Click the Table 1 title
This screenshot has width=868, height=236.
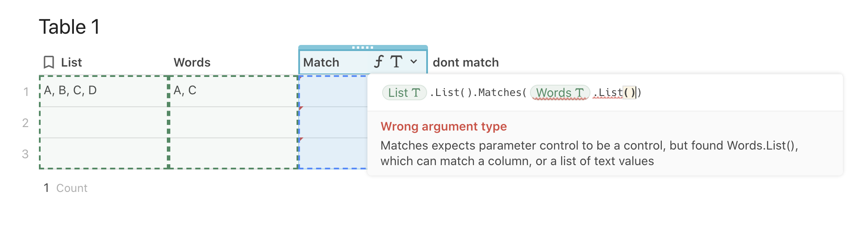[x=70, y=27]
